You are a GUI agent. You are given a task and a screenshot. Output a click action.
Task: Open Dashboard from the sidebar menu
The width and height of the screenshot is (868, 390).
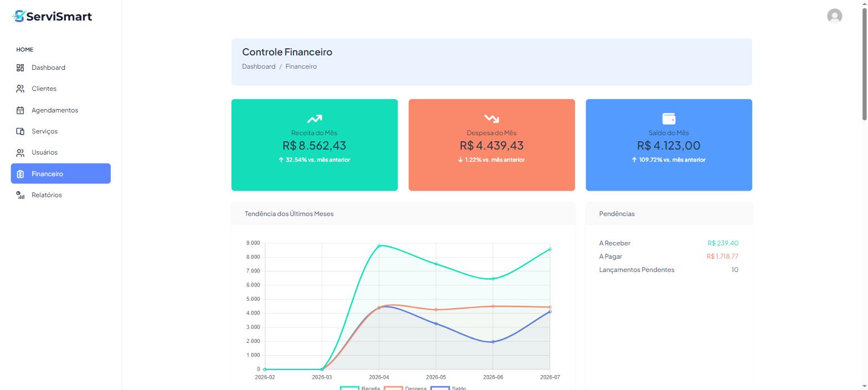tap(61, 68)
